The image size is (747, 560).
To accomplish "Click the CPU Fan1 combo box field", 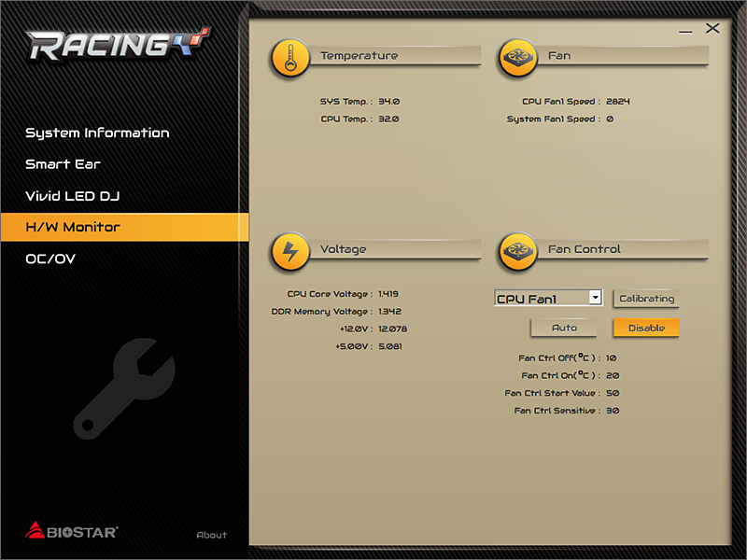I will click(542, 298).
